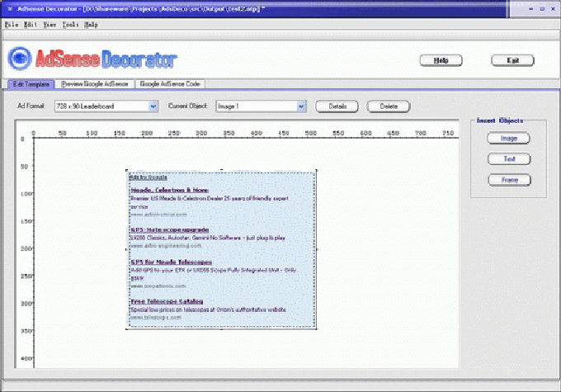The height and width of the screenshot is (392, 561).
Task: Click the Details button
Action: (x=337, y=106)
